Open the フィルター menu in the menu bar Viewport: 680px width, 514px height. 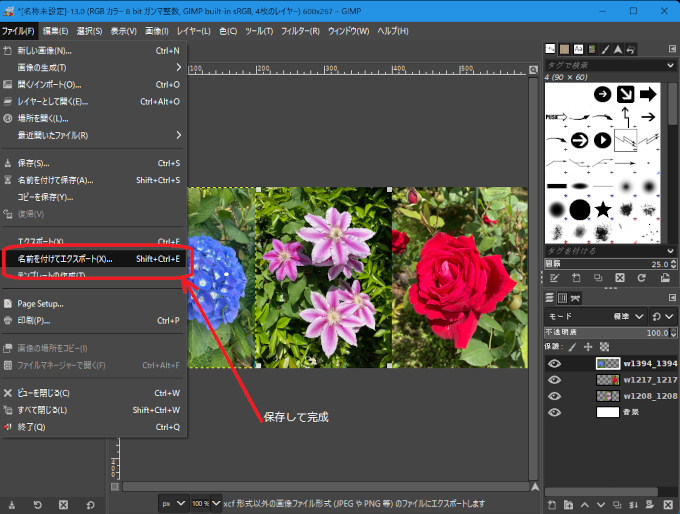(300, 31)
